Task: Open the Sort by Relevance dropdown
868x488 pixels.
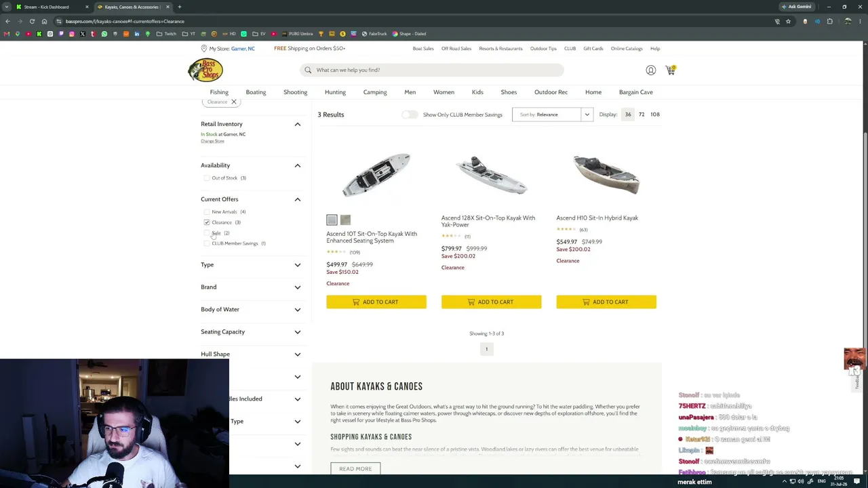Action: click(553, 115)
